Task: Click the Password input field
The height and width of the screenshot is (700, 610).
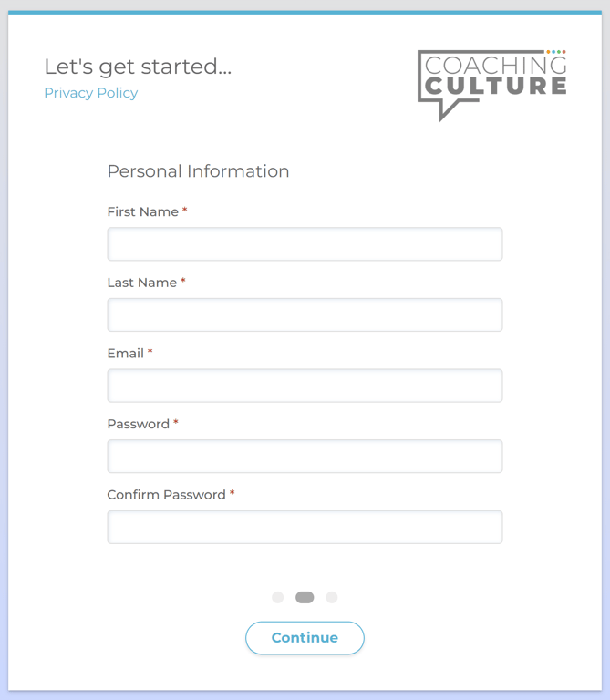Action: 305,457
